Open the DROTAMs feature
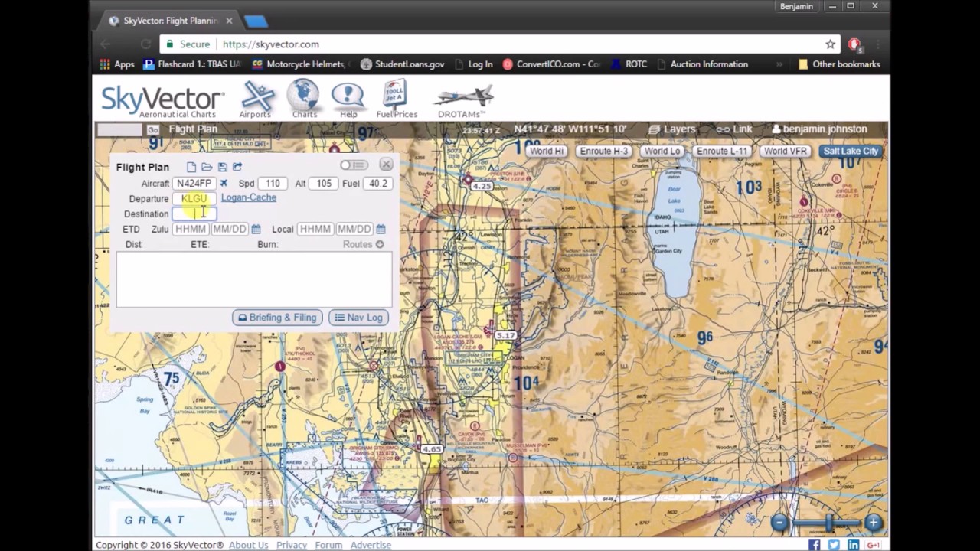The width and height of the screenshot is (980, 551). click(x=463, y=98)
